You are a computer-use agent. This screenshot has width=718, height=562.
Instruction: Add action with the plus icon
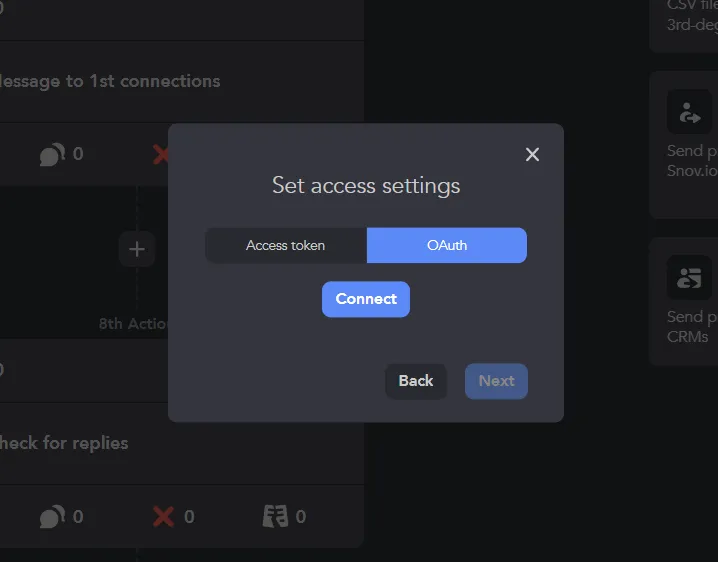137,250
